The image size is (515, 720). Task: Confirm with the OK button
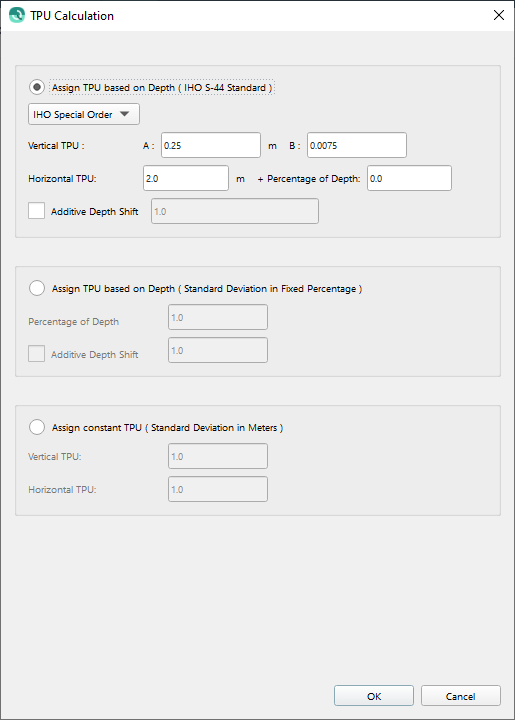[x=374, y=696]
